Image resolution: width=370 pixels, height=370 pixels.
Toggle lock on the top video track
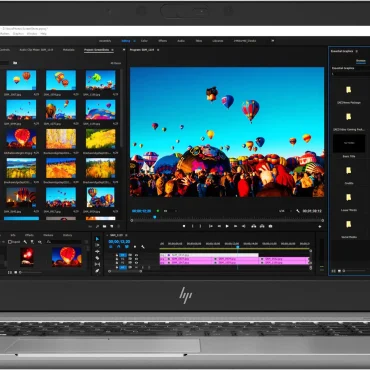point(117,255)
